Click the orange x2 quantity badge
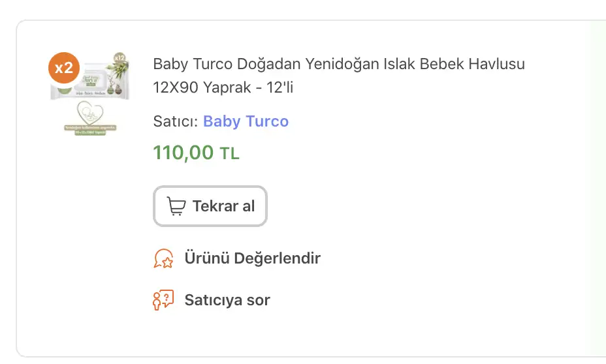 [x=64, y=68]
